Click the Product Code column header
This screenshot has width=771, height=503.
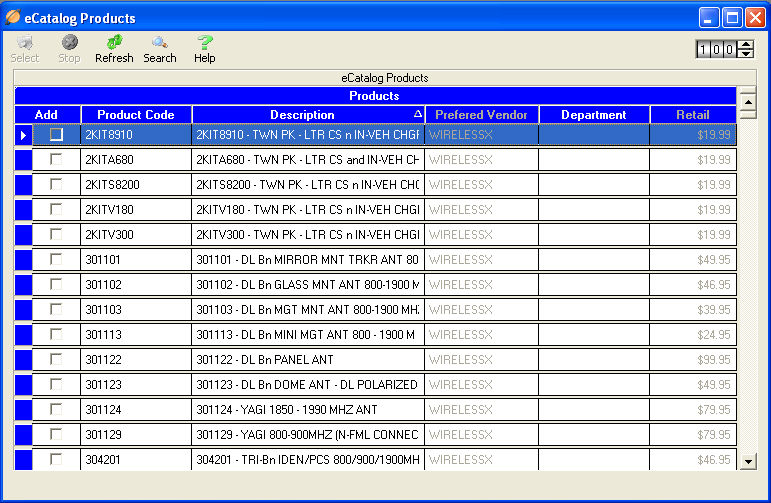[136, 115]
